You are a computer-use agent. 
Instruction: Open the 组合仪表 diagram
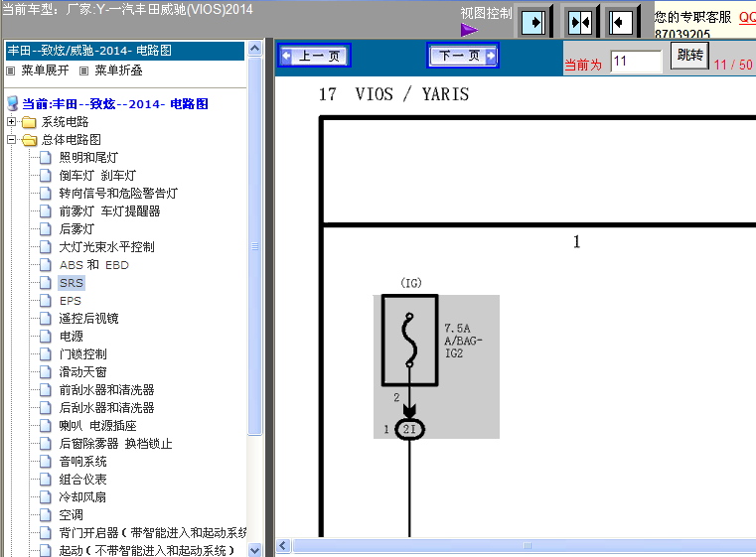(x=82, y=480)
